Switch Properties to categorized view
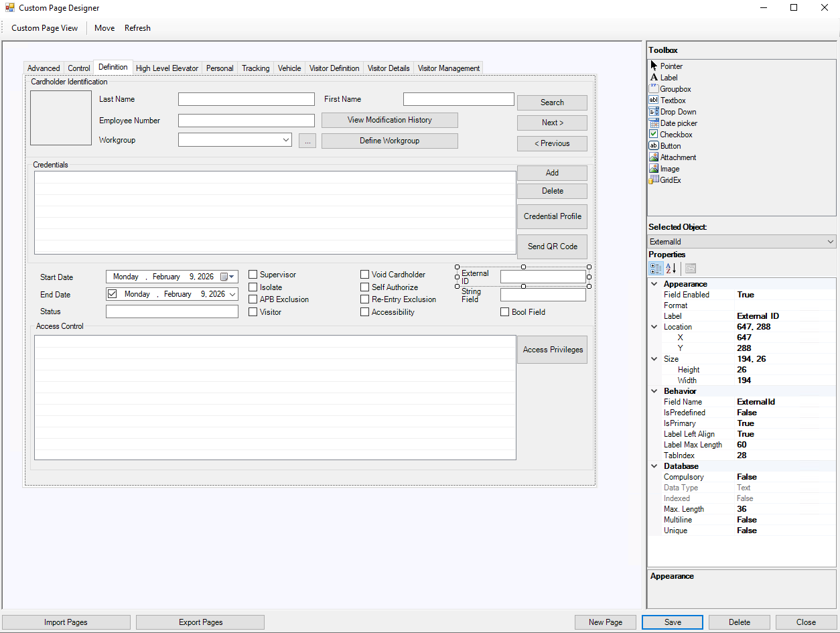This screenshot has width=840, height=633. pos(655,268)
